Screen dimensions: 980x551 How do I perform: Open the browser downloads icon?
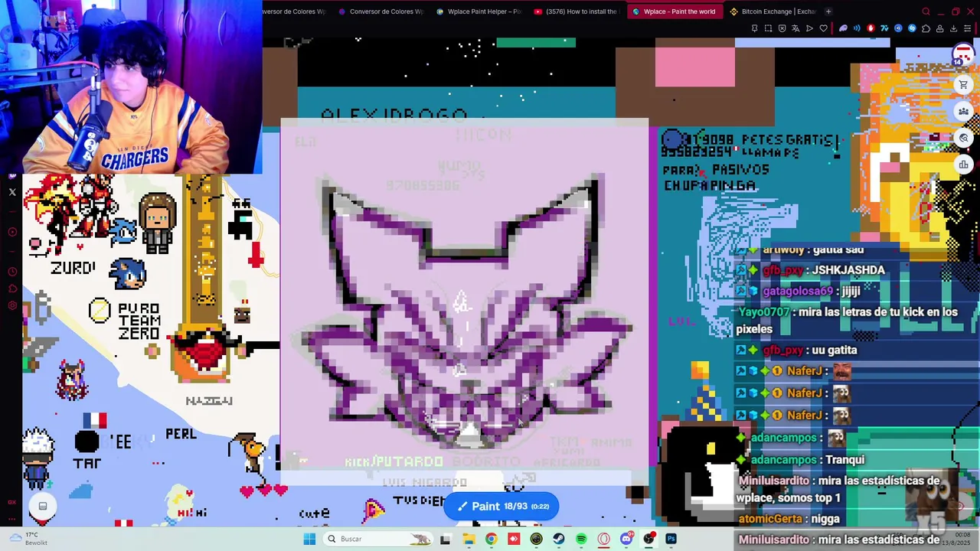(x=953, y=28)
